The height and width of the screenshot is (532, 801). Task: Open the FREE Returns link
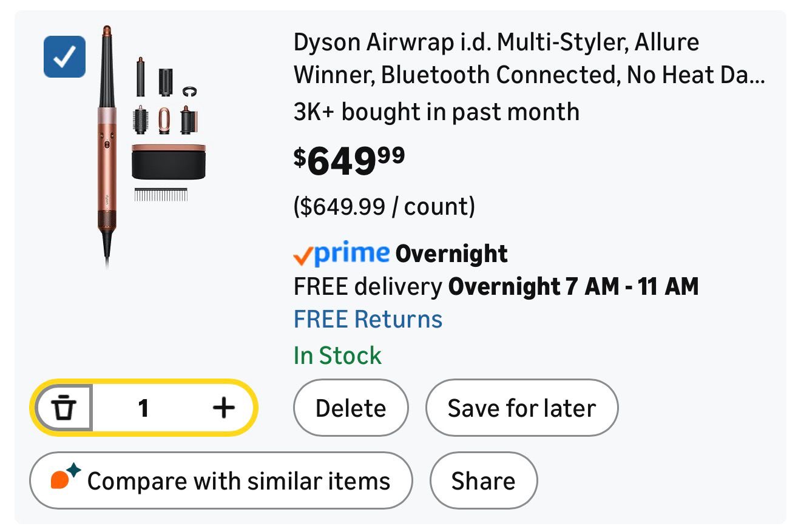pos(368,319)
